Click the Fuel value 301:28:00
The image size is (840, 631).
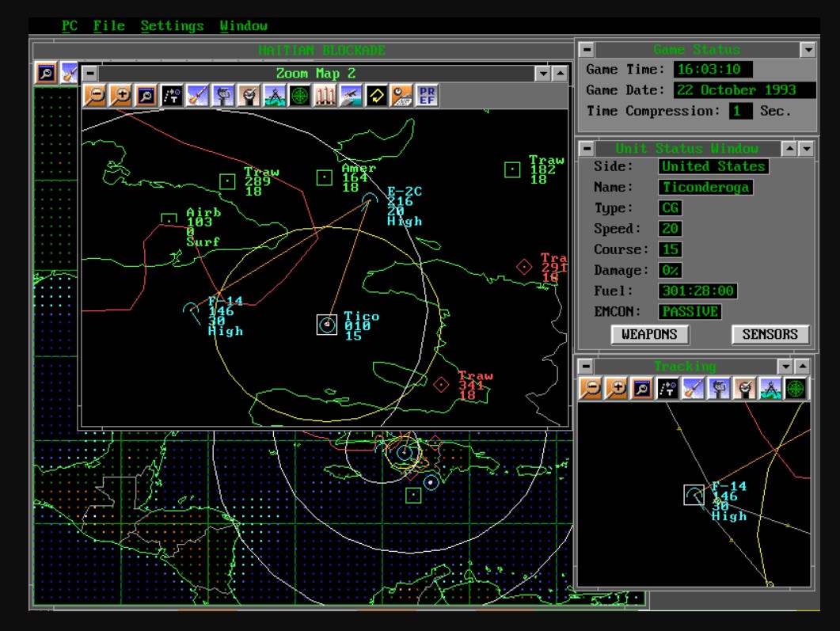tap(697, 291)
